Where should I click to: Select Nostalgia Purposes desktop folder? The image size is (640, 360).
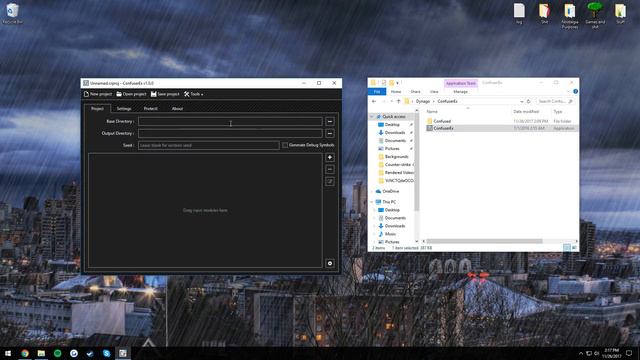tap(570, 16)
